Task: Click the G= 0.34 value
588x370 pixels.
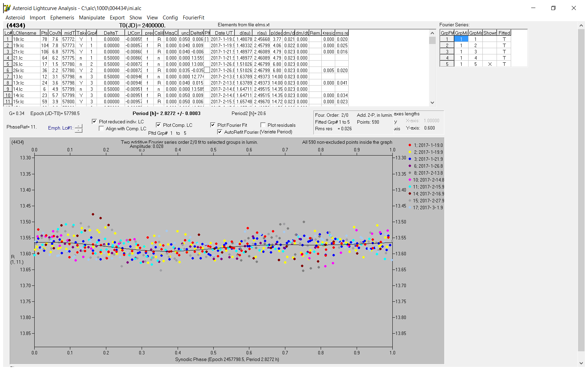Action: click(x=17, y=113)
